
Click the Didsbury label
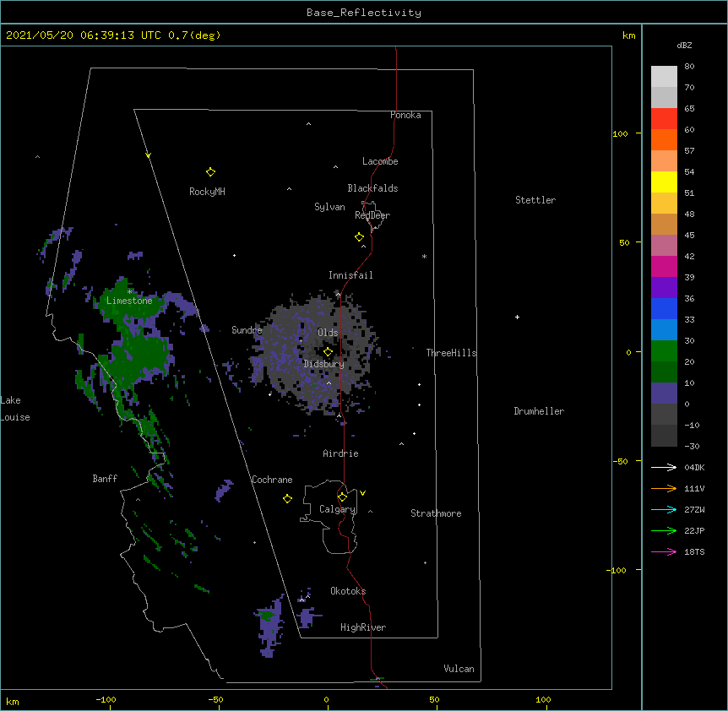click(x=324, y=364)
